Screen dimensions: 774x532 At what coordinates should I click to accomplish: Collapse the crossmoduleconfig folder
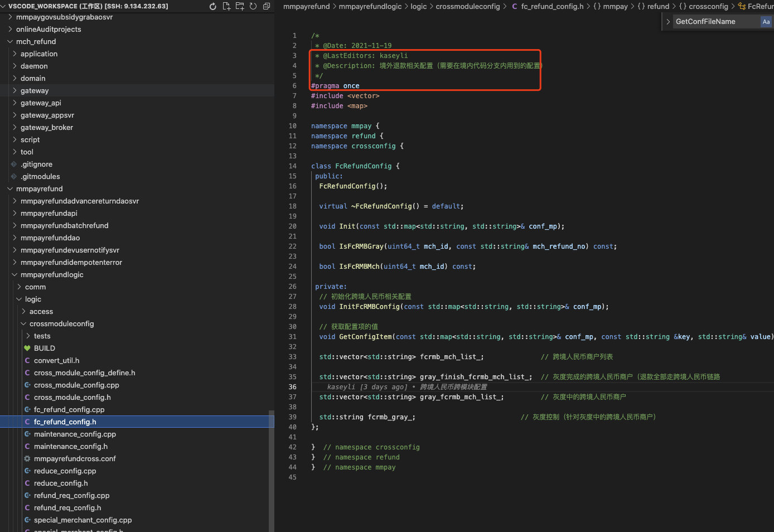(23, 323)
